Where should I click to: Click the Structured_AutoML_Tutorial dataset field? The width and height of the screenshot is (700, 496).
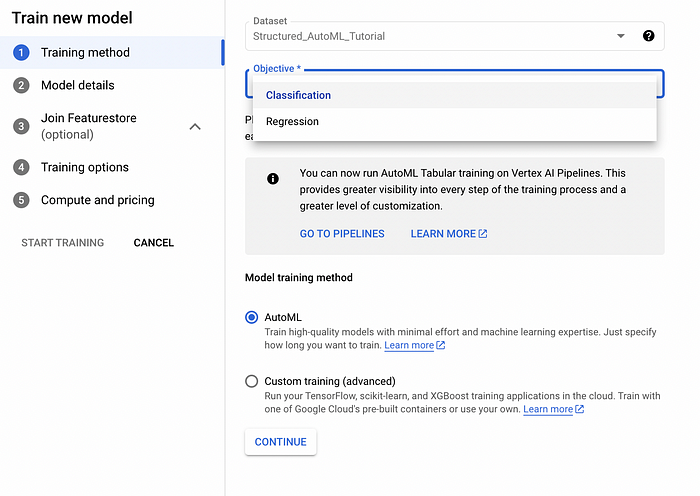pos(454,36)
